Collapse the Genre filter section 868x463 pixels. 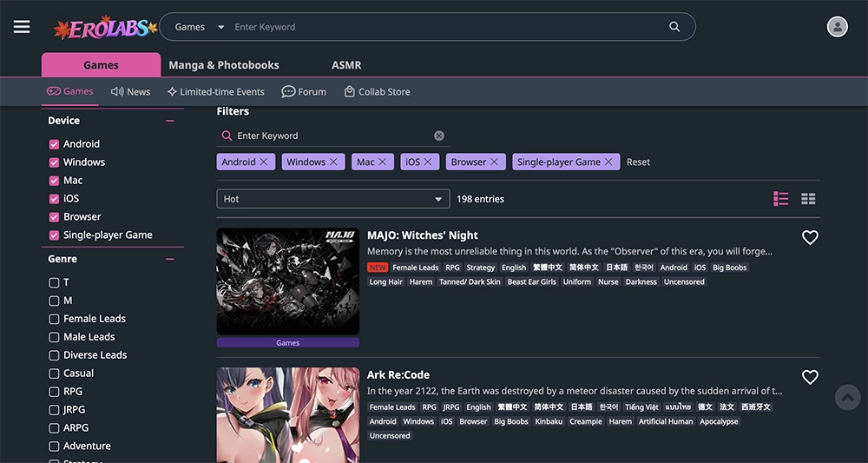[x=170, y=259]
